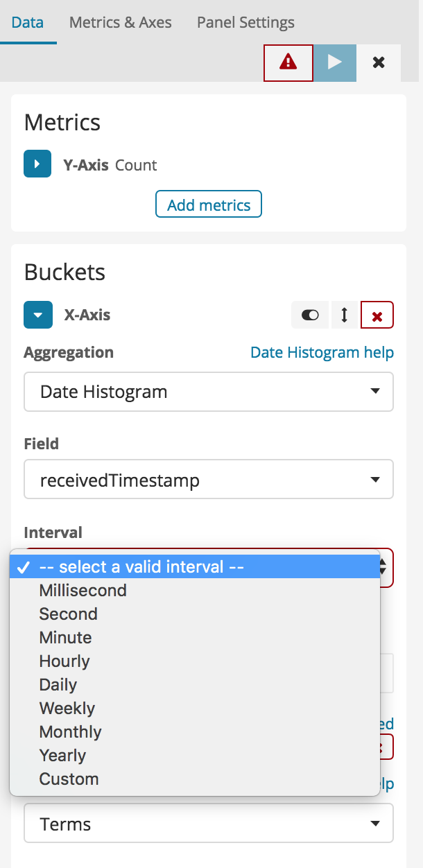This screenshot has height=868, width=423.
Task: Expand the Y-Axis Count metric arrow
Action: tap(37, 164)
